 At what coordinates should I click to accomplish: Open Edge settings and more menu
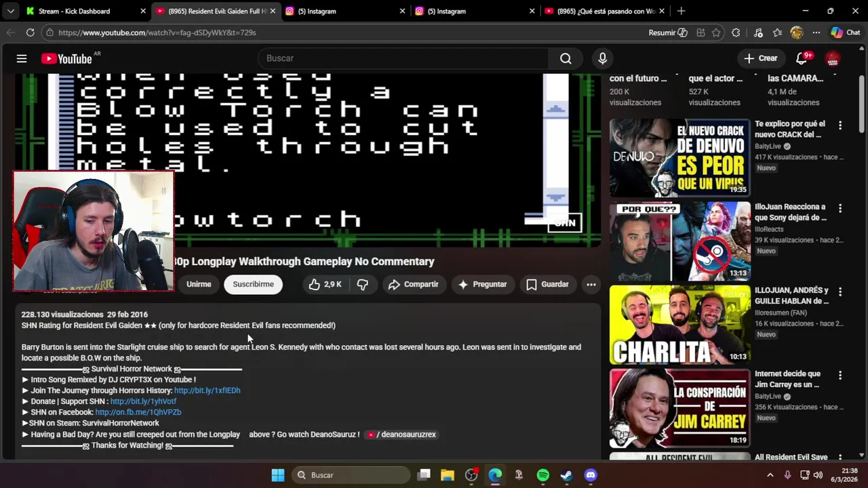(x=816, y=33)
